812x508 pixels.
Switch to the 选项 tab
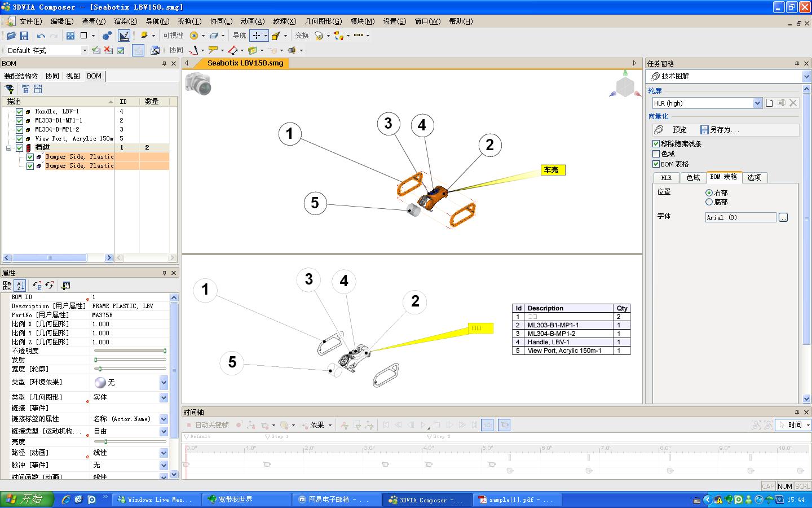click(754, 177)
